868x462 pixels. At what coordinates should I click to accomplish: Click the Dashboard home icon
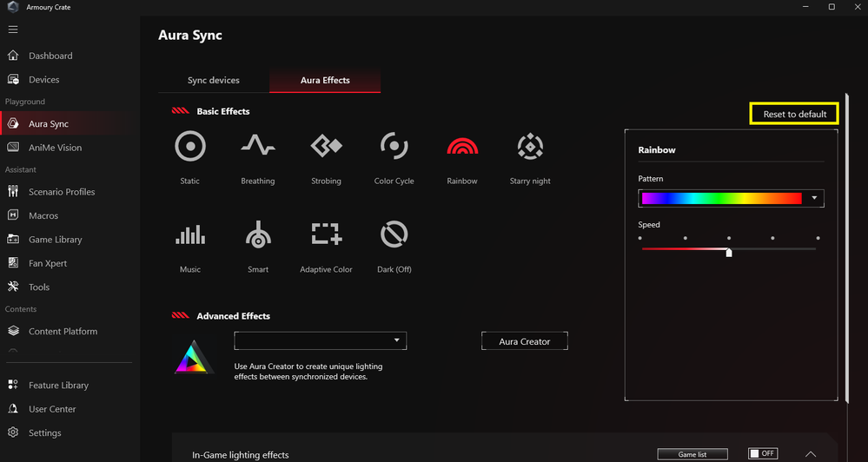[x=13, y=56]
